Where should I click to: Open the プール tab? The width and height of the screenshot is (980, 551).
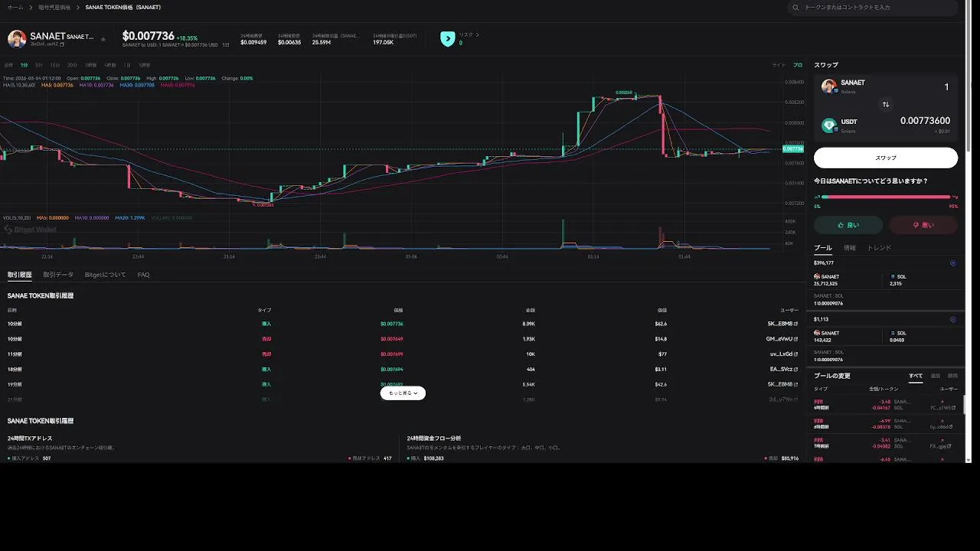pos(822,248)
